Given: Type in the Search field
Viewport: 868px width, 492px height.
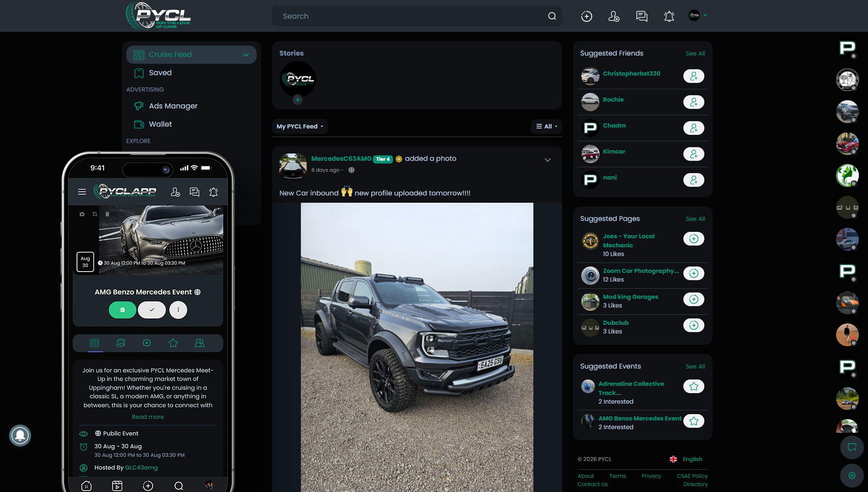Looking at the screenshot, I should [410, 16].
